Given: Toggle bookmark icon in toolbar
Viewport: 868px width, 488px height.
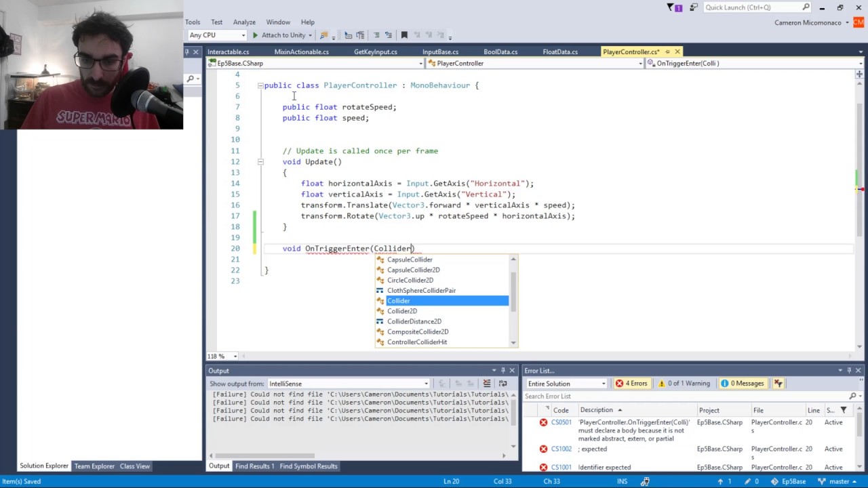Looking at the screenshot, I should [x=404, y=35].
